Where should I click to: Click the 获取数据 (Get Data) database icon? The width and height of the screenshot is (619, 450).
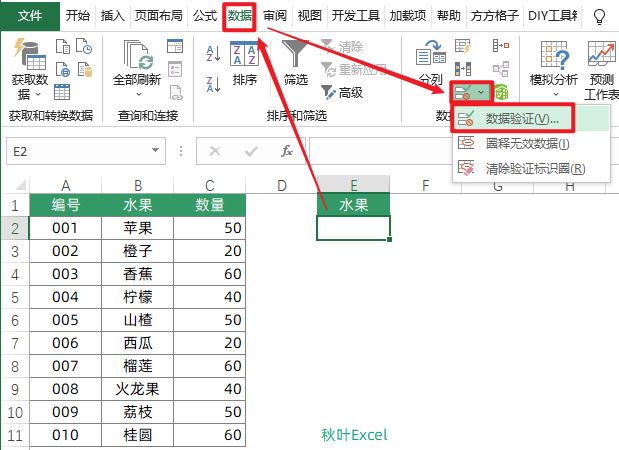[30, 54]
